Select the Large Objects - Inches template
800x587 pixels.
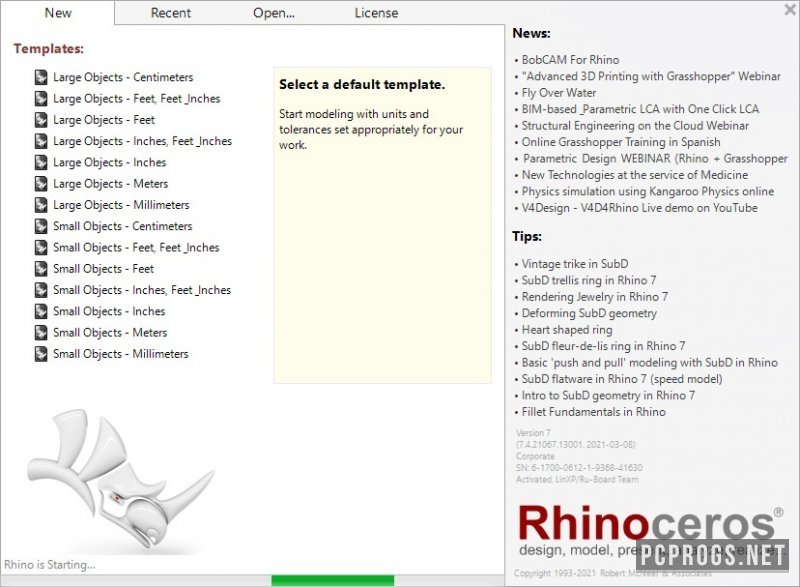click(110, 163)
